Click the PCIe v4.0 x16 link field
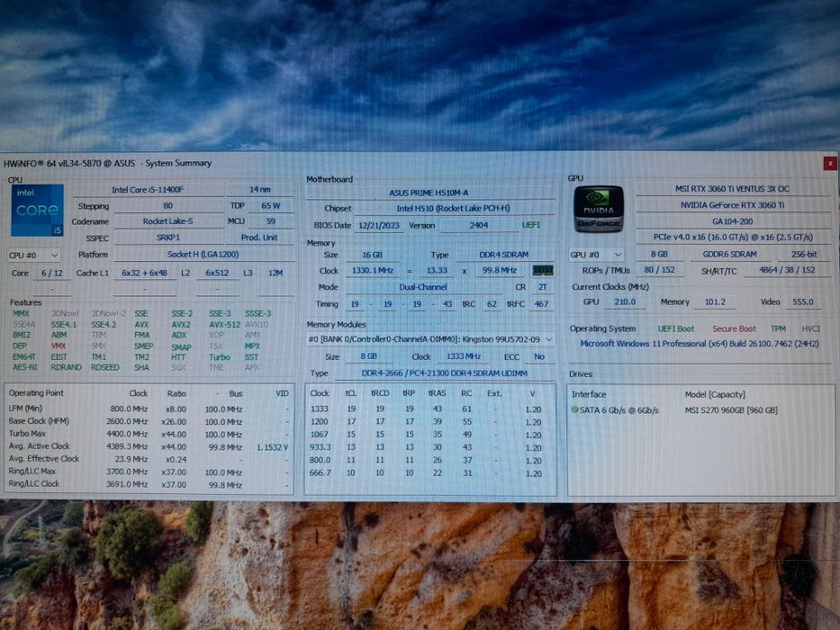The height and width of the screenshot is (630, 840). tap(732, 237)
